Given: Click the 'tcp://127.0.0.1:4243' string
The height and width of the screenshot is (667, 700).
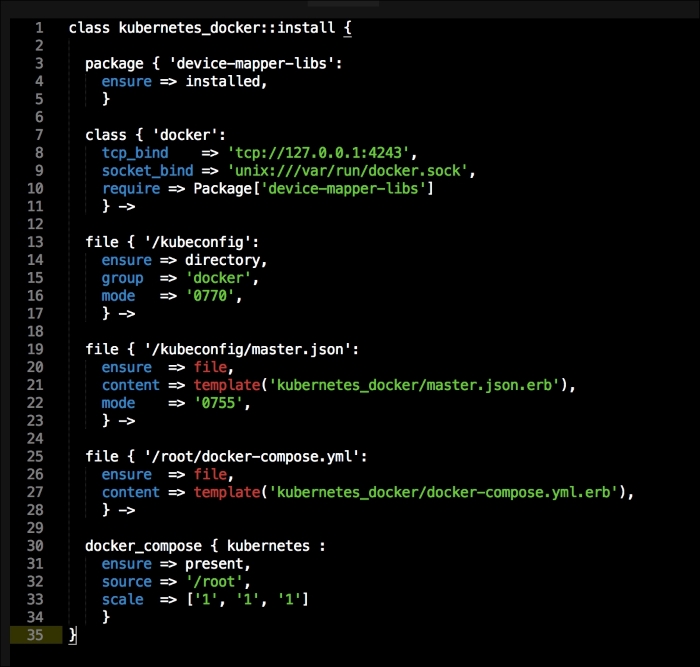Looking at the screenshot, I should pos(318,153).
